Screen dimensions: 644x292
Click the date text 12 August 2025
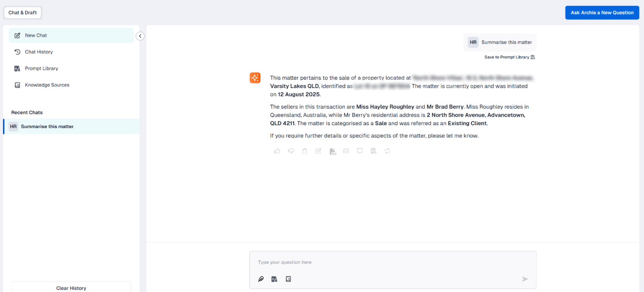click(x=299, y=94)
